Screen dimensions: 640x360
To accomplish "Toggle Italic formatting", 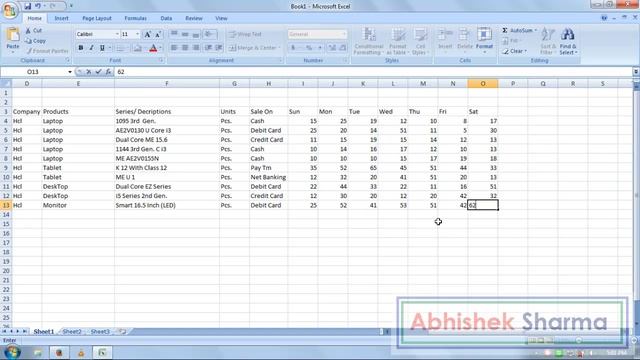I will (x=91, y=48).
